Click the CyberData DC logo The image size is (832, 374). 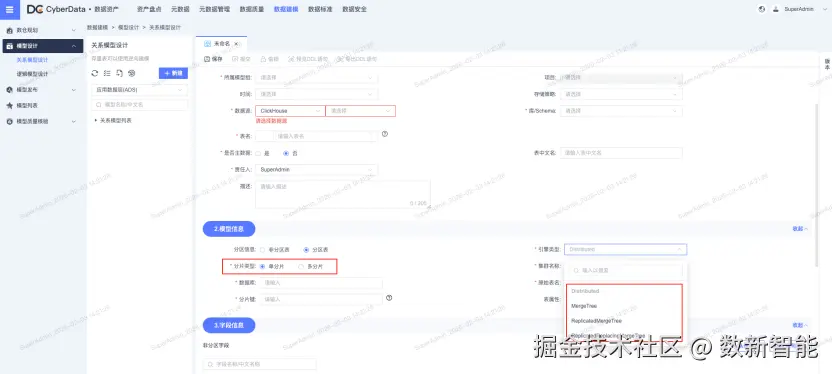coord(34,9)
